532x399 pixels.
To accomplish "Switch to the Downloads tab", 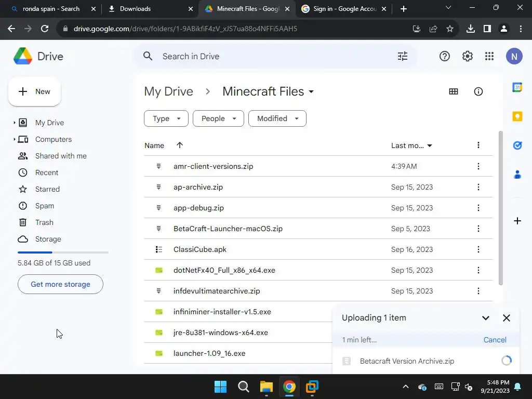I will point(150,9).
